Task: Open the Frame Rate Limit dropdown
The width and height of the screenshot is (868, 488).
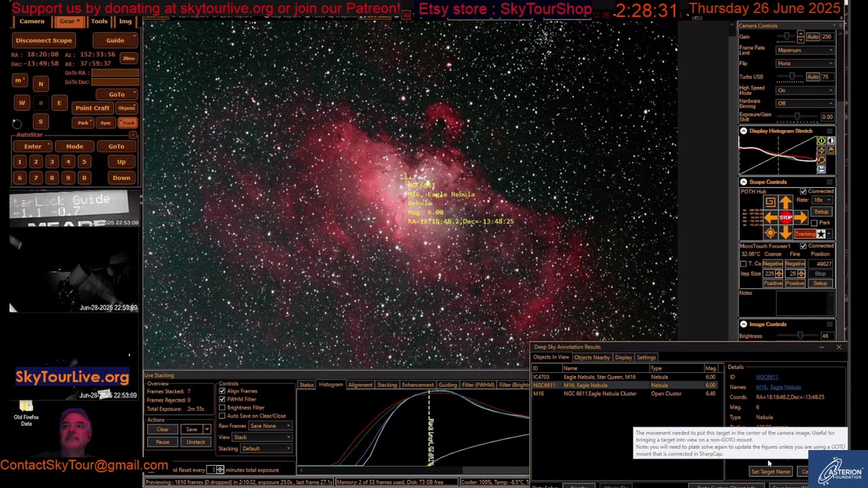Action: pos(805,50)
